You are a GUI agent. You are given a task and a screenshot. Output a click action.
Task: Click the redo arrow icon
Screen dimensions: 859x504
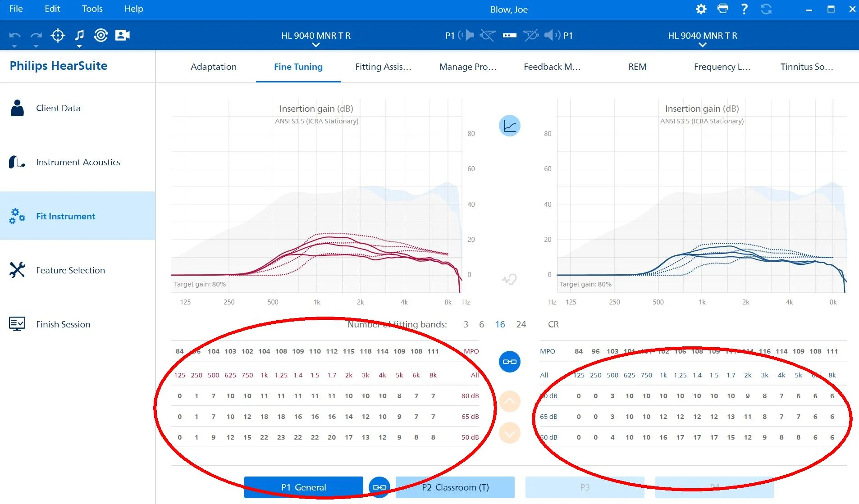tap(36, 35)
